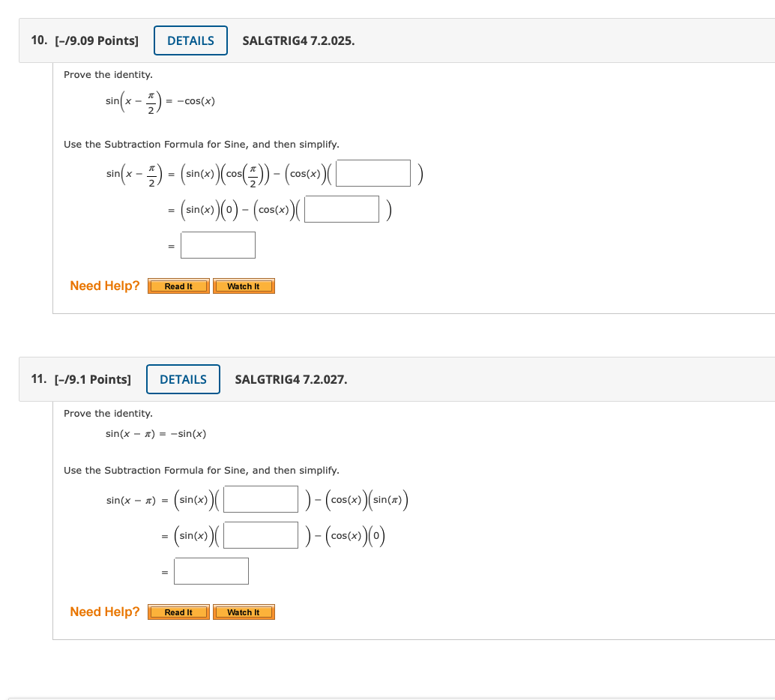Focus first blank after cos(x) in question 10
The height and width of the screenshot is (700, 775).
(373, 173)
